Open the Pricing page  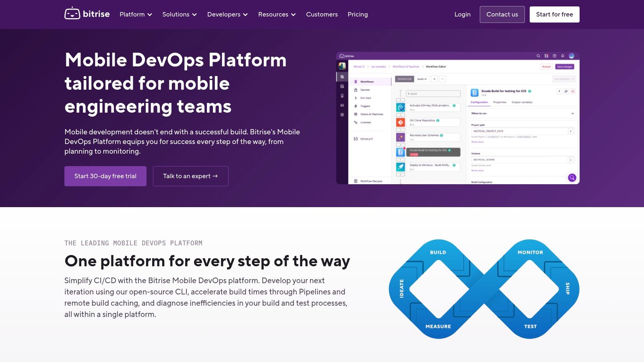358,14
